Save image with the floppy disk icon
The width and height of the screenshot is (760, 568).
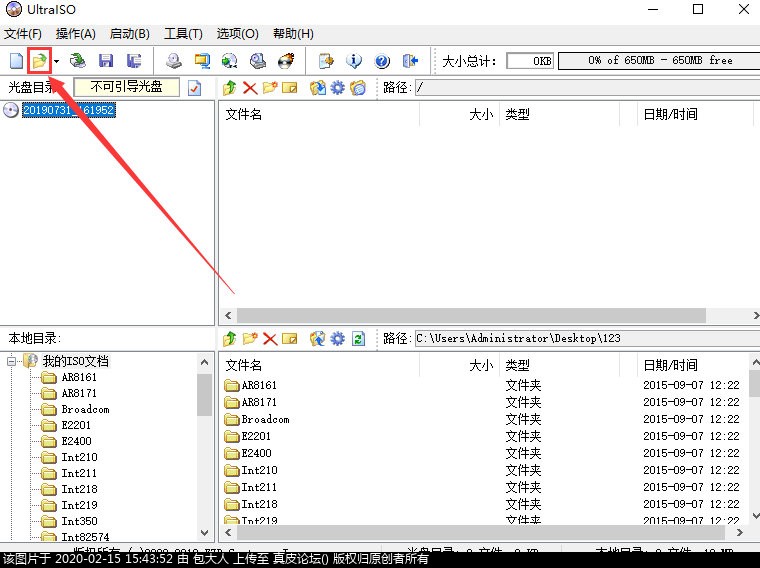[106, 61]
